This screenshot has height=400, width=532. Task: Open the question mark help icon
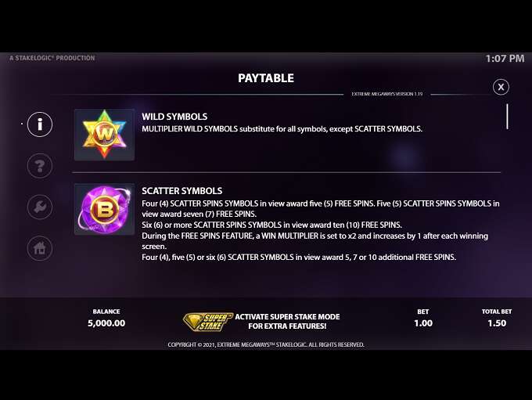click(40, 166)
